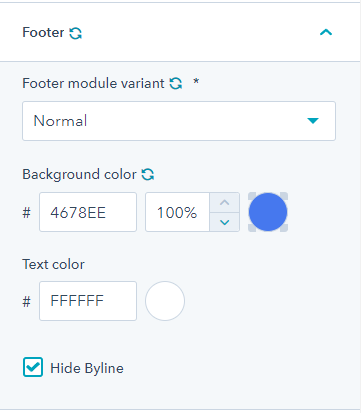Open the white text color swatch

(165, 301)
